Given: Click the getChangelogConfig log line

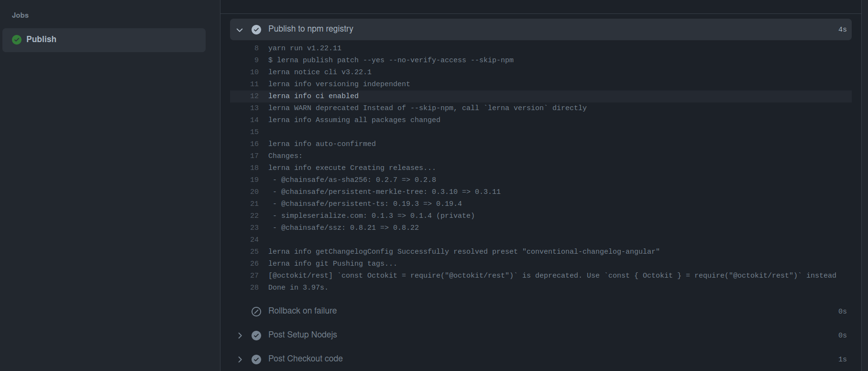Looking at the screenshot, I should 464,252.
